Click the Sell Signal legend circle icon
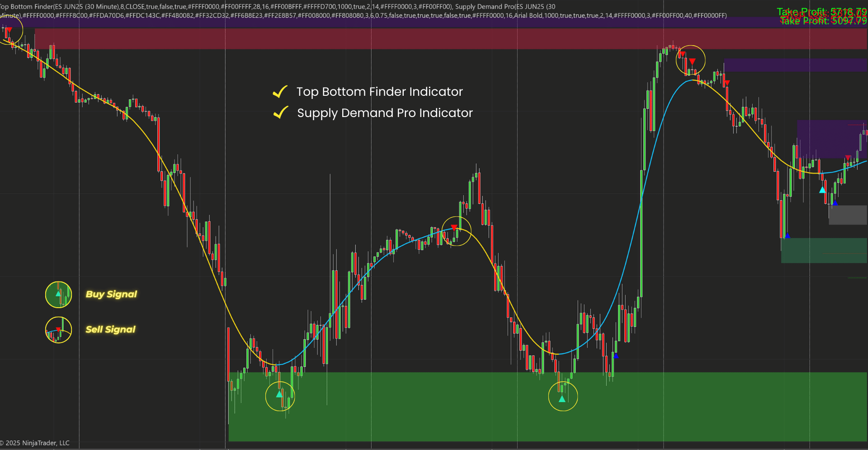This screenshot has width=868, height=450. (58, 330)
